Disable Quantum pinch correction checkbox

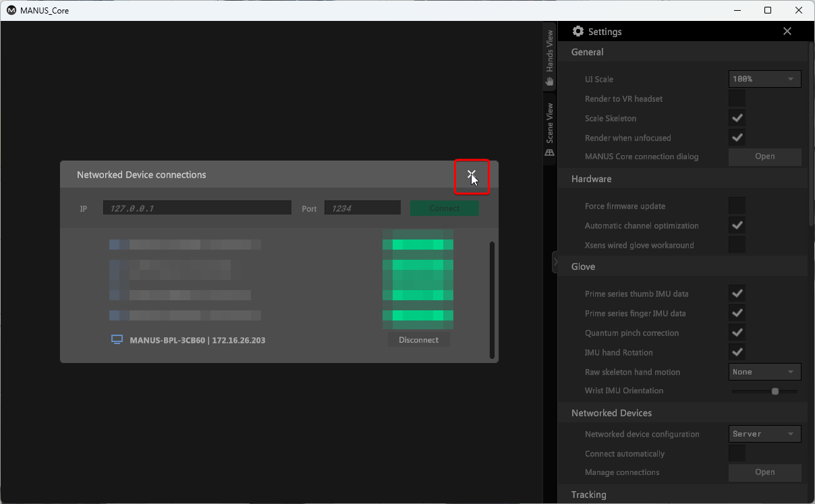point(737,333)
